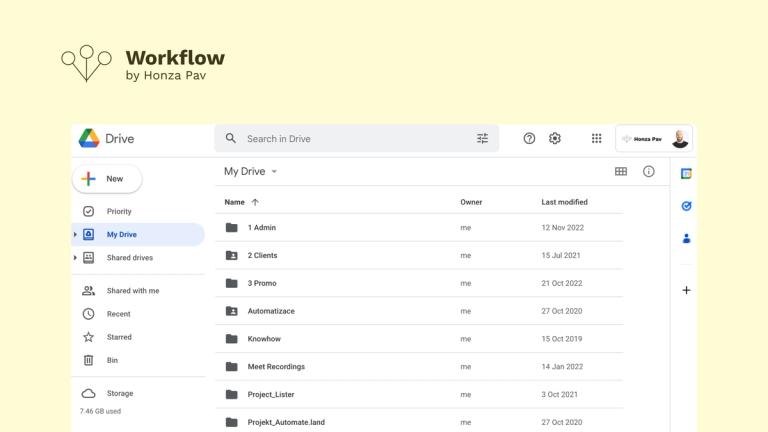
Task: Get add-ons plus icon
Action: click(686, 290)
